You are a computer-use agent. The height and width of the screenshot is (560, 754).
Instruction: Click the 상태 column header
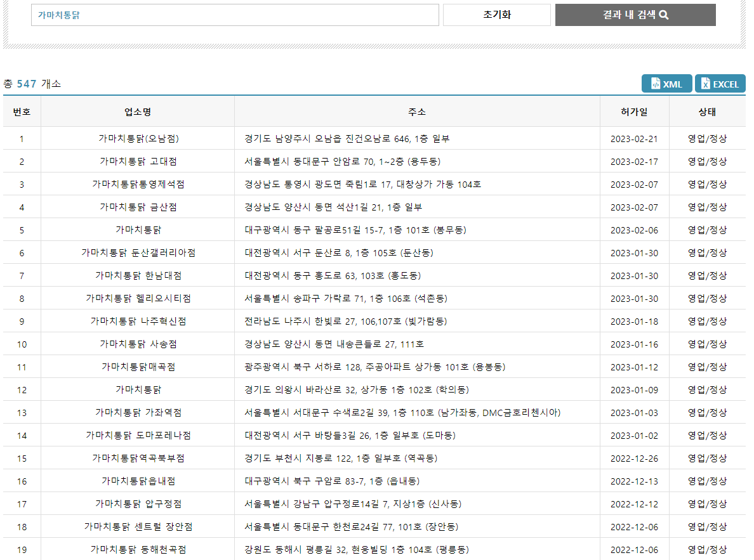(708, 112)
